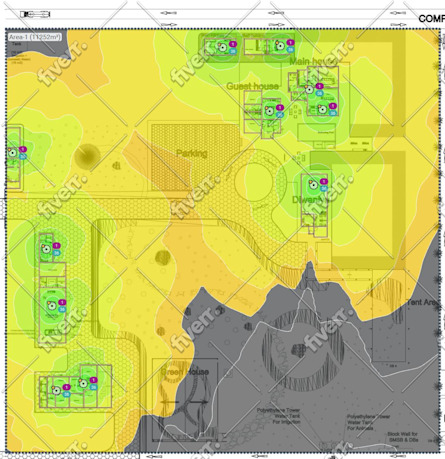Select access point in building left of Main house label
This screenshot has height=459, width=445.
280,46
